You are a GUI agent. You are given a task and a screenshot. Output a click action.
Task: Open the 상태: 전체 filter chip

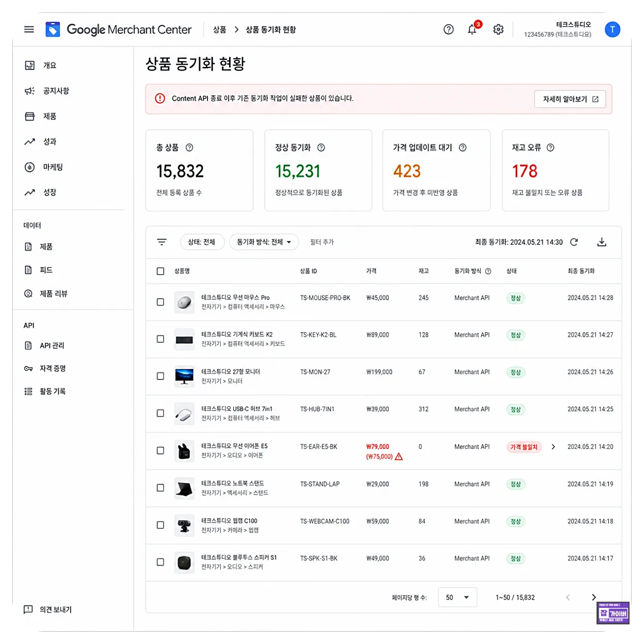point(202,242)
